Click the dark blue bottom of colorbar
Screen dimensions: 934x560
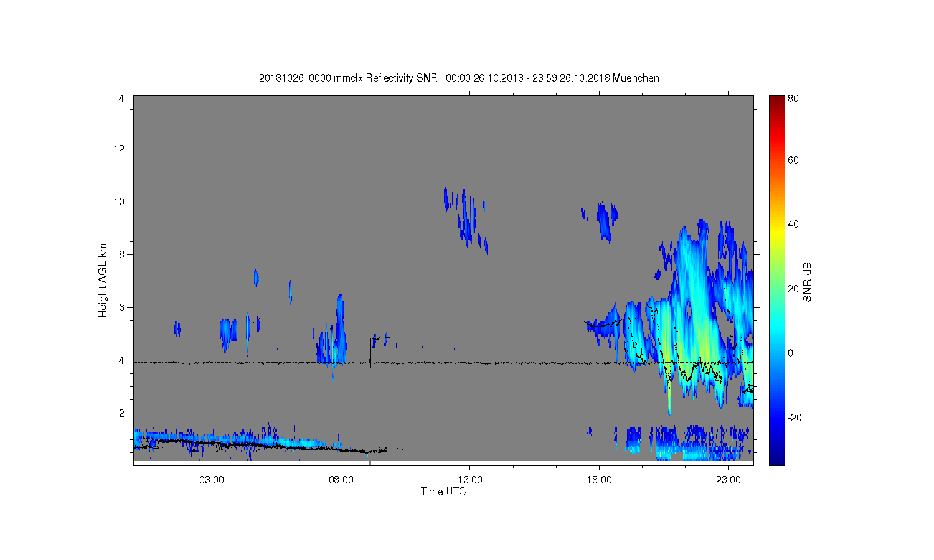point(776,459)
